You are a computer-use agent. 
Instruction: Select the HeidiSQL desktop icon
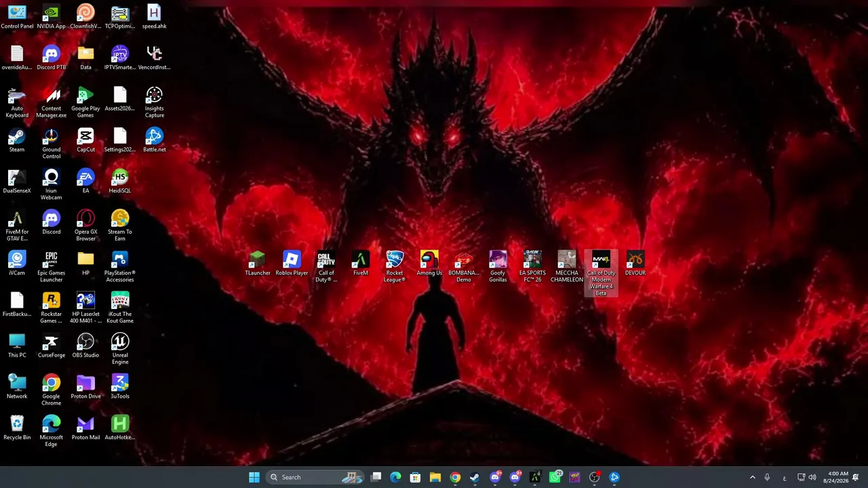[120, 182]
